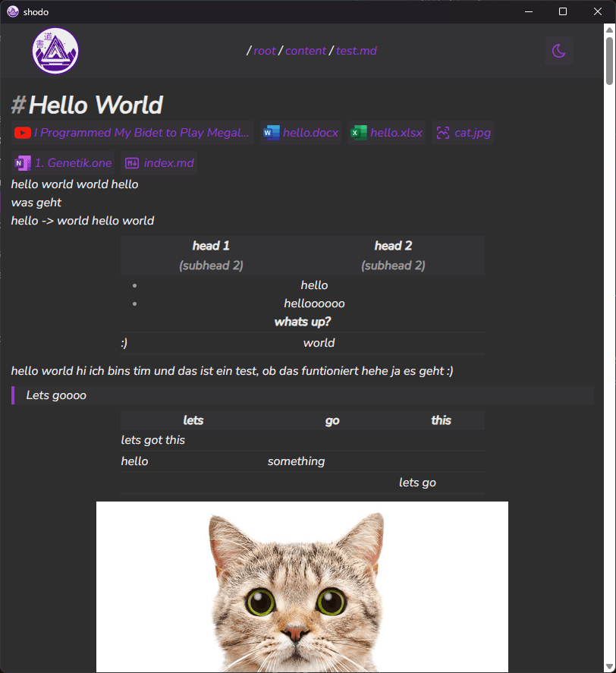
Task: Click the heading hash symbol
Action: tap(18, 105)
